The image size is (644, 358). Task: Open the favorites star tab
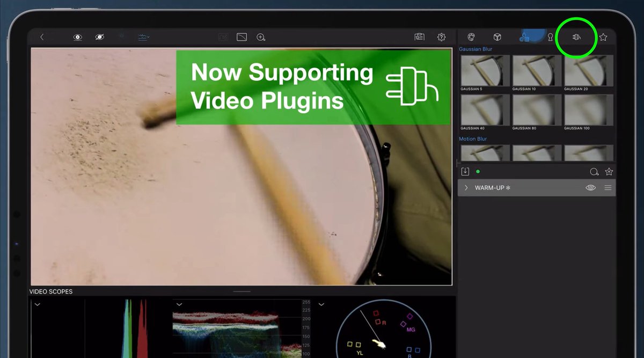[x=603, y=37]
